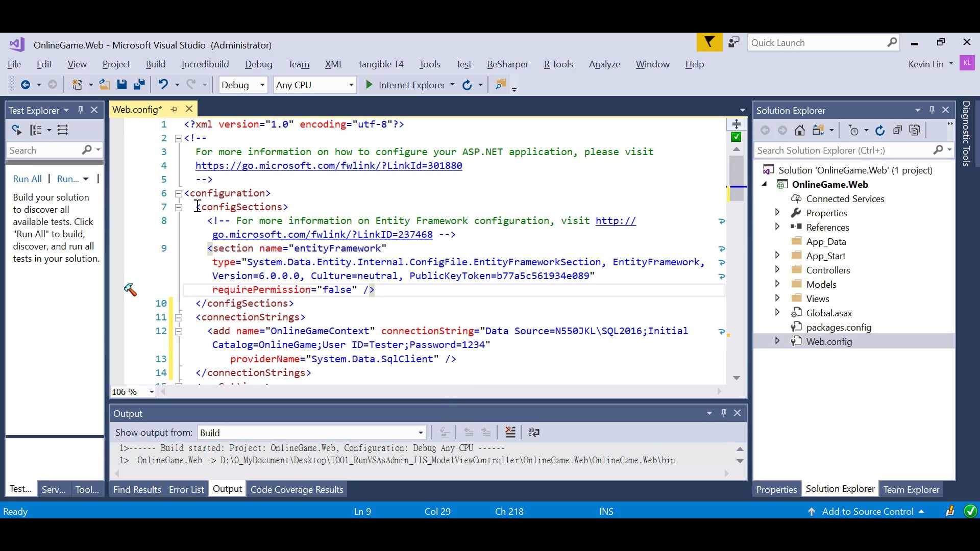The height and width of the screenshot is (551, 980).
Task: Start debugging with the green play icon
Action: tap(369, 85)
